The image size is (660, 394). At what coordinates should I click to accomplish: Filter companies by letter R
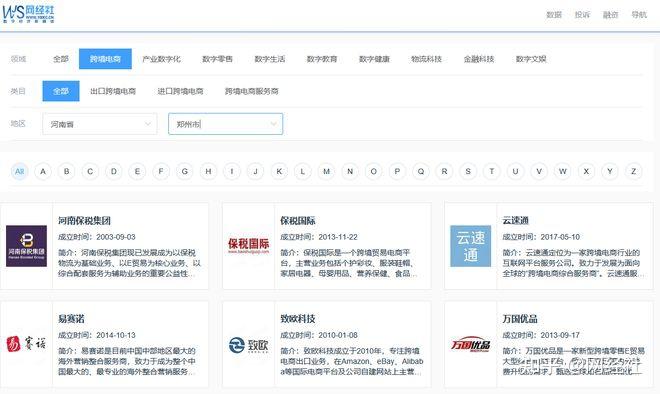(444, 171)
